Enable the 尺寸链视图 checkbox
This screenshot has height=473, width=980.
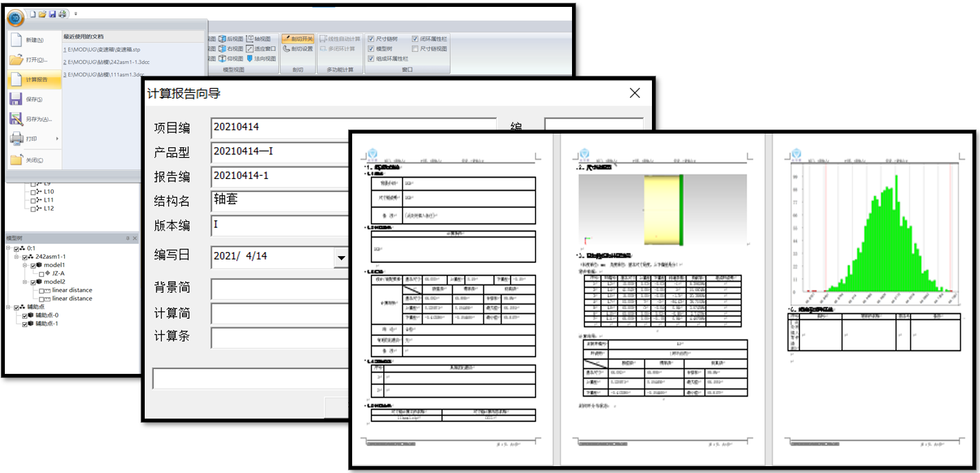[415, 49]
